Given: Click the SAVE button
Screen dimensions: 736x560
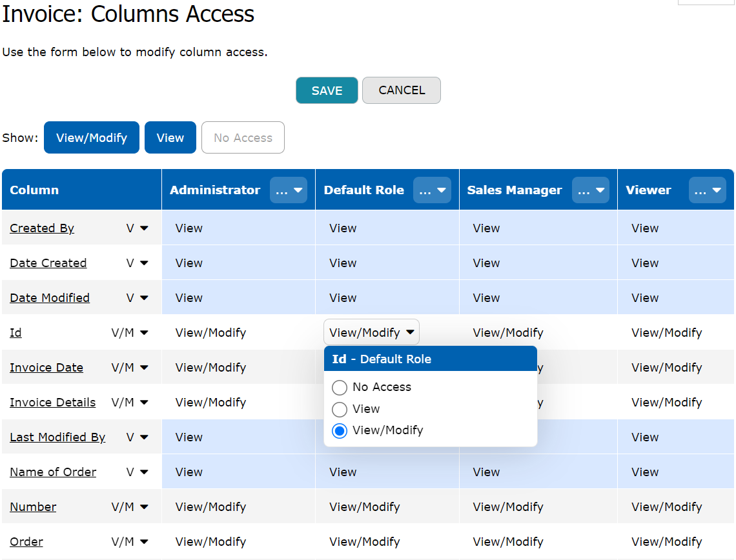Looking at the screenshot, I should (x=327, y=90).
